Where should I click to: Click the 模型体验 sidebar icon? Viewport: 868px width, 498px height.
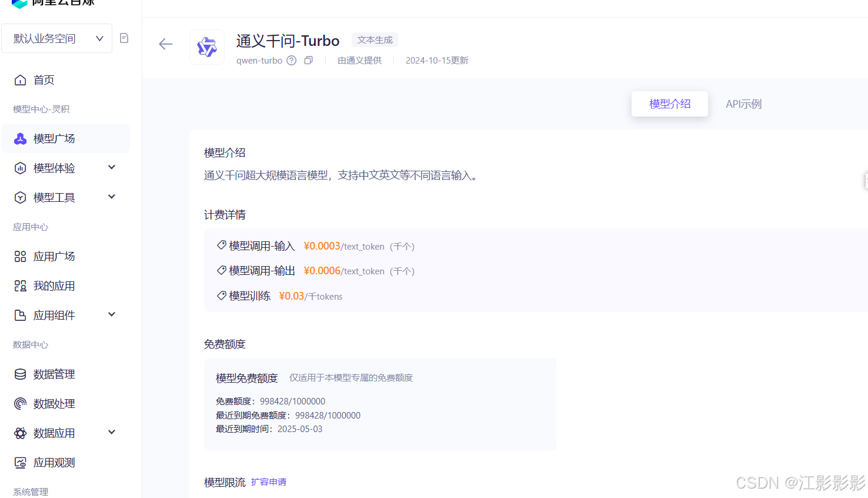tap(21, 168)
